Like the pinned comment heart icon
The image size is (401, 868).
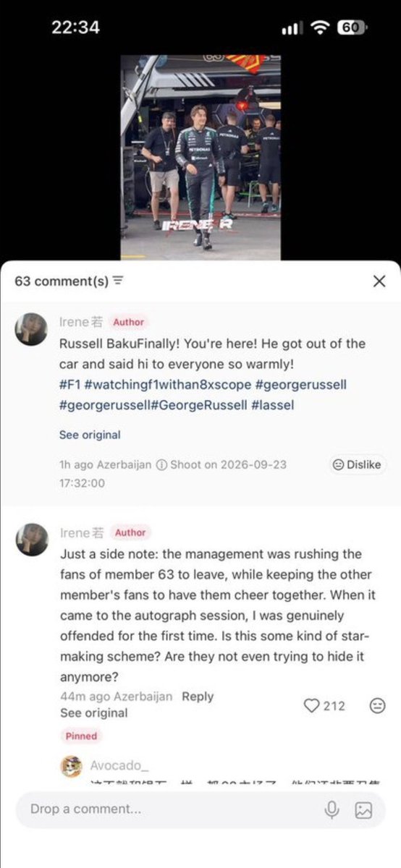pos(311,705)
